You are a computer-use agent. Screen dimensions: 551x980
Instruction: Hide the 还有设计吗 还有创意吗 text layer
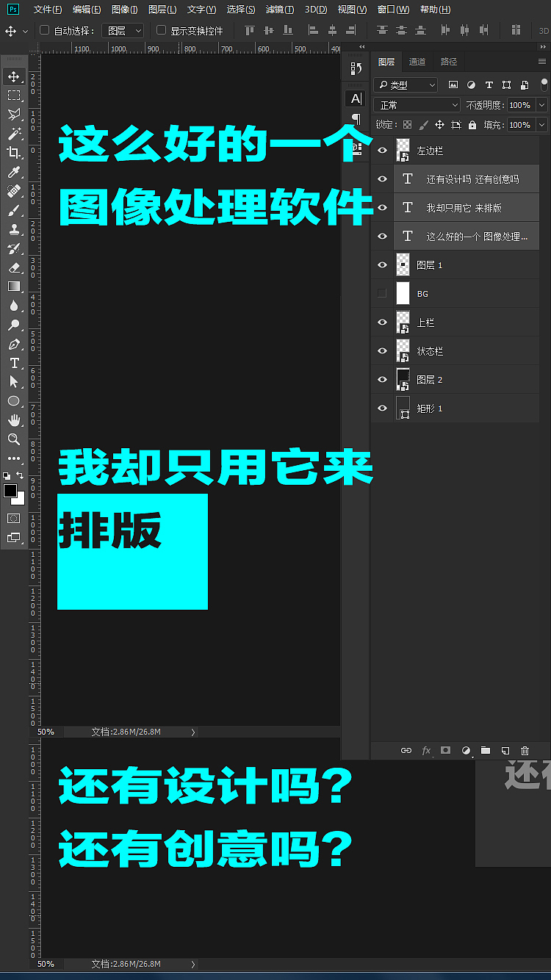pyautogui.click(x=381, y=179)
